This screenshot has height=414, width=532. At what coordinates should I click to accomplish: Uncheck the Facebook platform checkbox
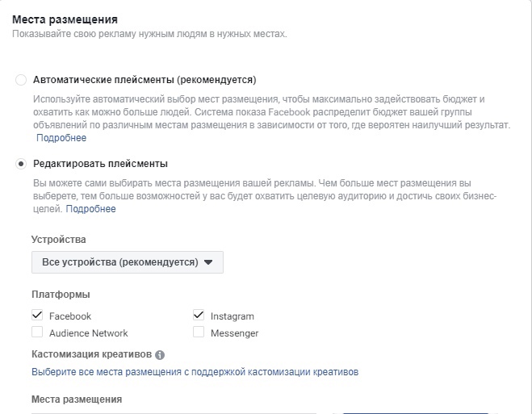[37, 316]
